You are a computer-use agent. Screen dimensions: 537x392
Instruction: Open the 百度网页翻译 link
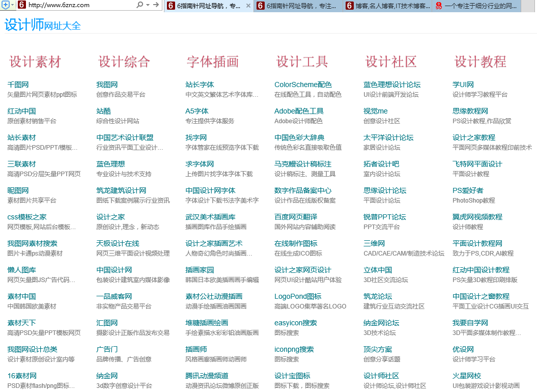(x=296, y=217)
